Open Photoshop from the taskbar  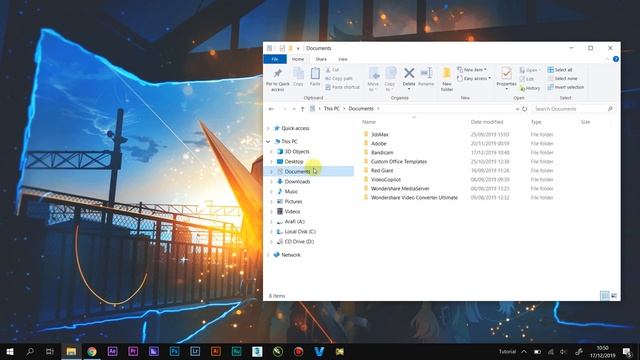174,351
